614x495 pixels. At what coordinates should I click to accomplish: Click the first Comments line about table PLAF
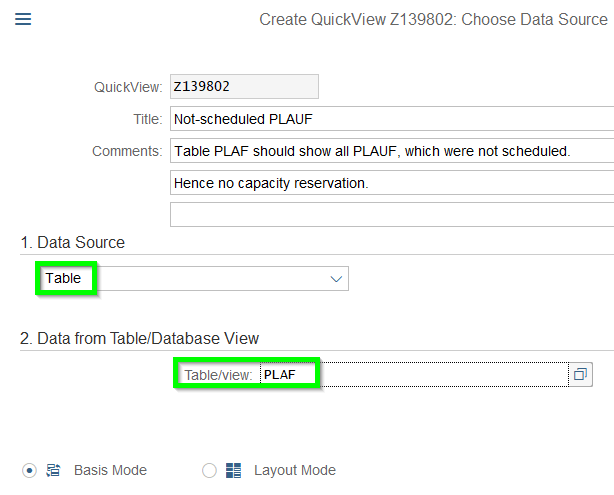pyautogui.click(x=390, y=151)
